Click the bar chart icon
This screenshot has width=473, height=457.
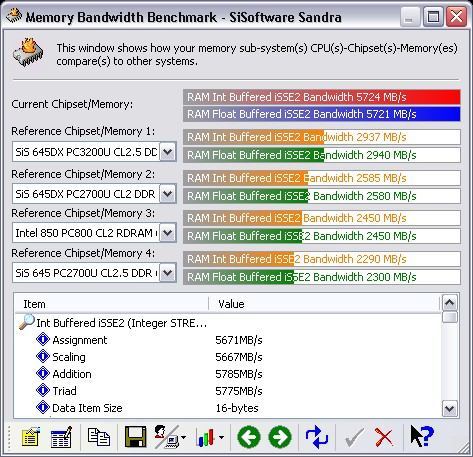[x=206, y=437]
